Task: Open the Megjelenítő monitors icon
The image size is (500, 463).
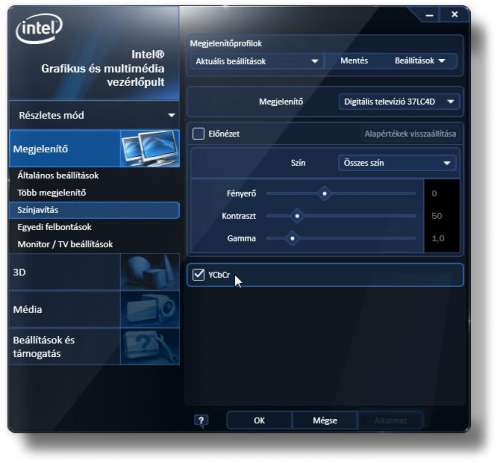Action: click(150, 148)
